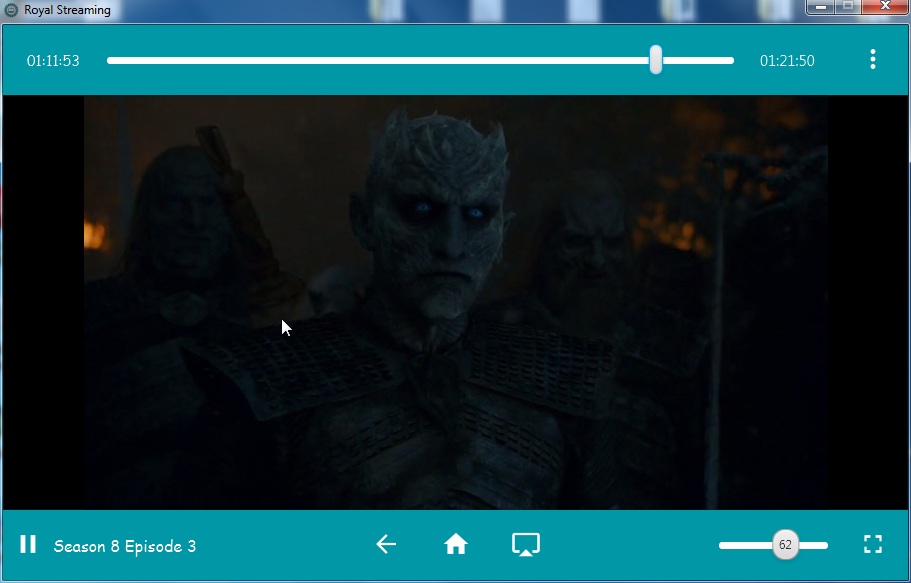Click the video frame area
911x583 pixels.
click(456, 302)
